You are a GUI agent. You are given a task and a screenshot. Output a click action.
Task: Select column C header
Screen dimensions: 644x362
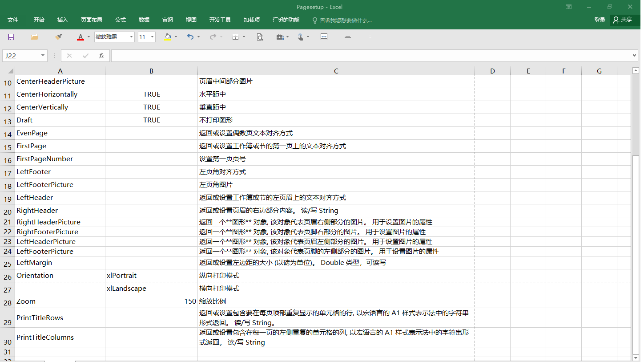(x=336, y=71)
